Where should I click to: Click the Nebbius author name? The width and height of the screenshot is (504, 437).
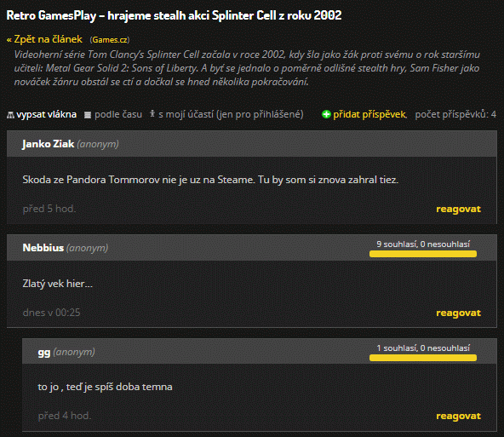[43, 248]
